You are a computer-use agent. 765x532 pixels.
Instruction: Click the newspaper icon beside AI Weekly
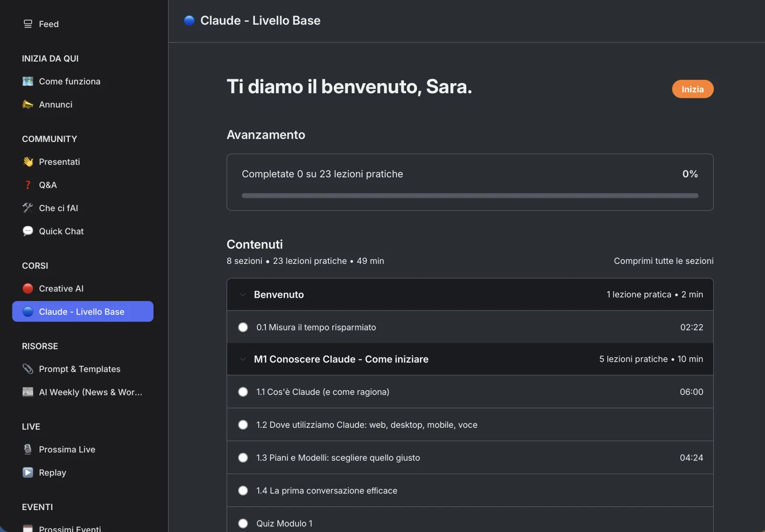pyautogui.click(x=28, y=392)
